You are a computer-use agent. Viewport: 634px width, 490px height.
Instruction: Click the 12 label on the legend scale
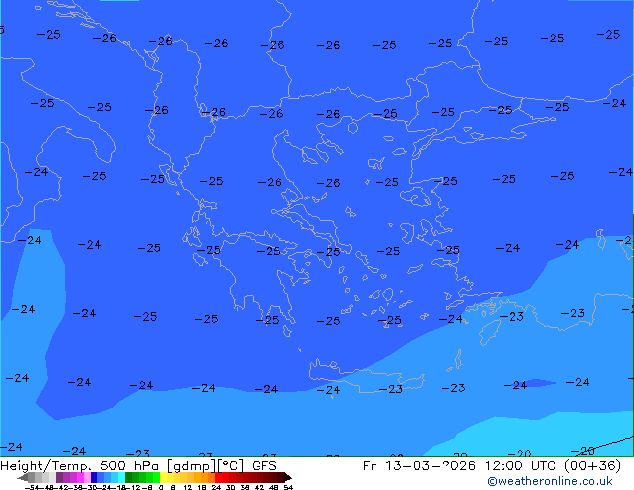[188, 487]
